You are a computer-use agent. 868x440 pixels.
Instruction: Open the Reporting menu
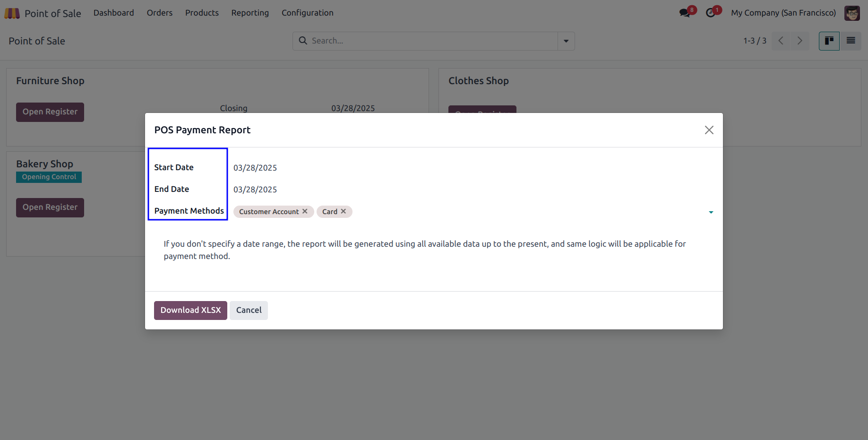click(250, 13)
